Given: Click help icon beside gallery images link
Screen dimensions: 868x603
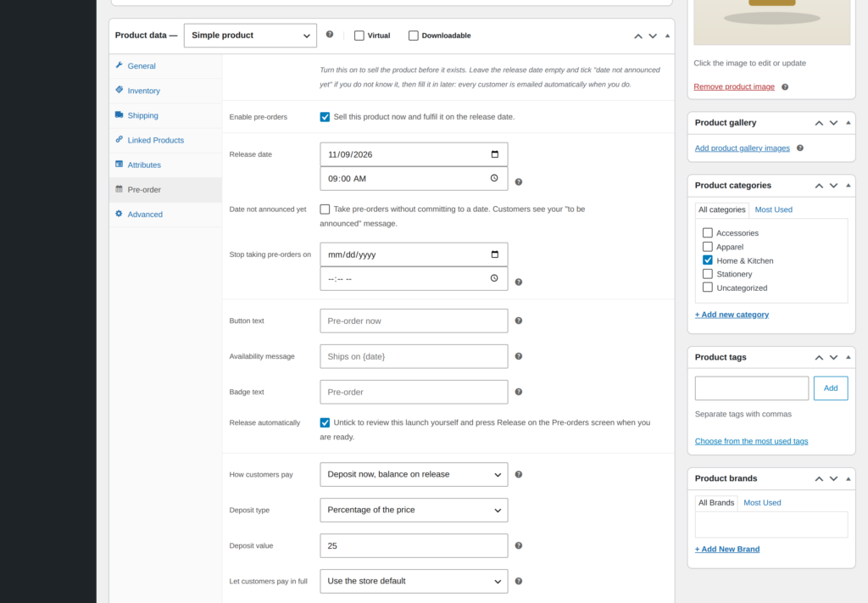Looking at the screenshot, I should click(x=800, y=148).
